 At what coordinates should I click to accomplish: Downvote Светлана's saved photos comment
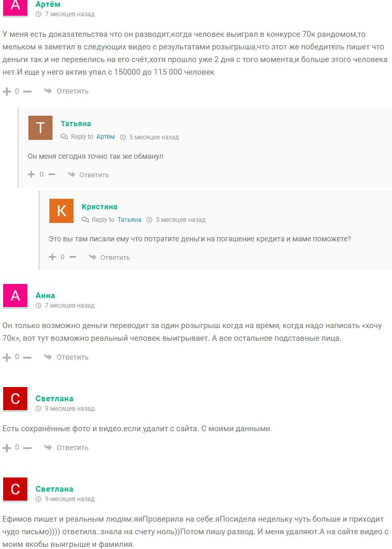click(x=27, y=448)
